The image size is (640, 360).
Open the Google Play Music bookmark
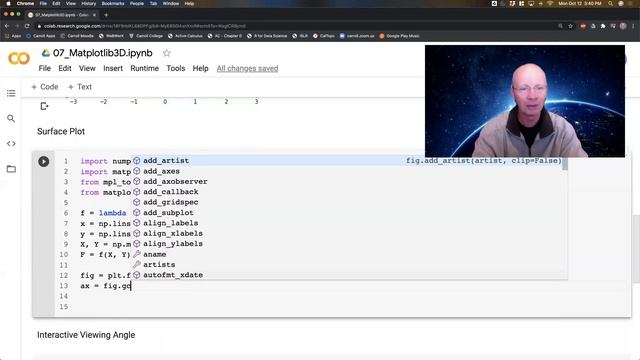pyautogui.click(x=399, y=36)
